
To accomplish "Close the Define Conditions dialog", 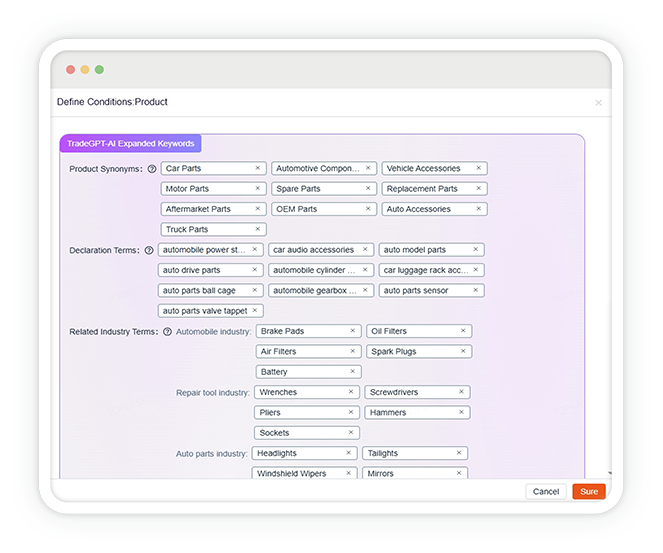I will pyautogui.click(x=598, y=103).
